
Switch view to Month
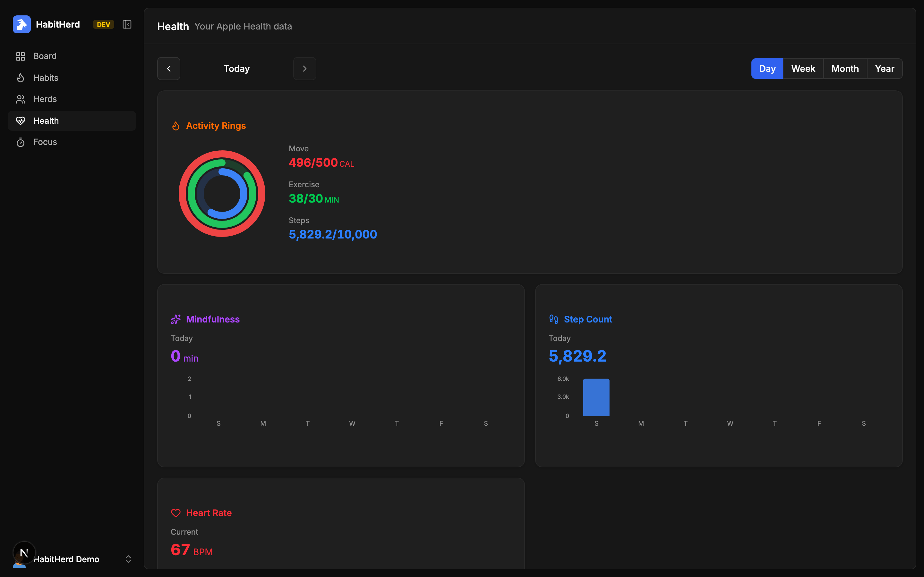click(845, 69)
